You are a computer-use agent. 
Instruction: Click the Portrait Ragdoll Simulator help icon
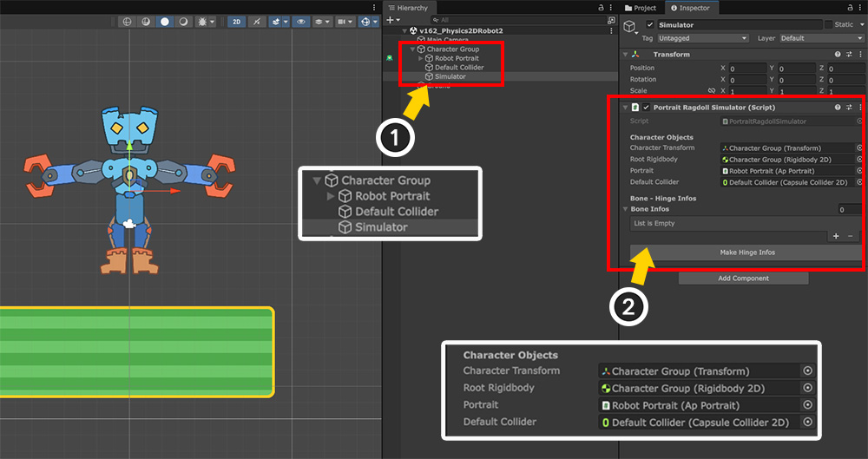[x=838, y=108]
